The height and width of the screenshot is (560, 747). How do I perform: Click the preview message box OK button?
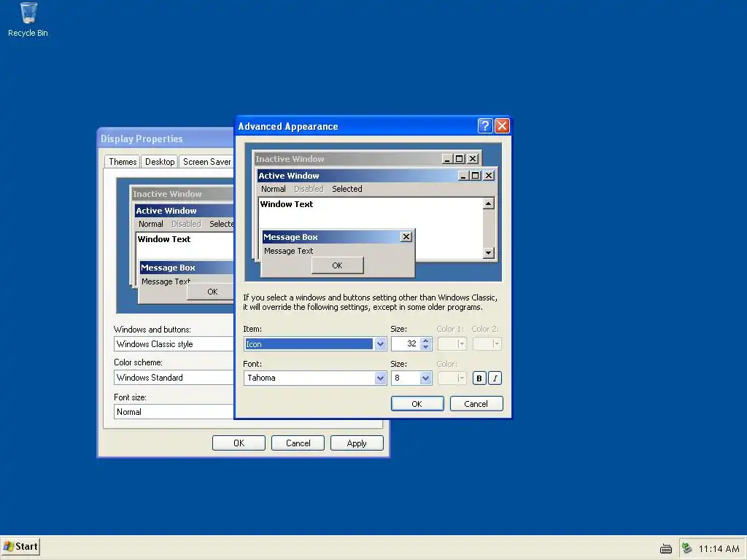coord(337,265)
